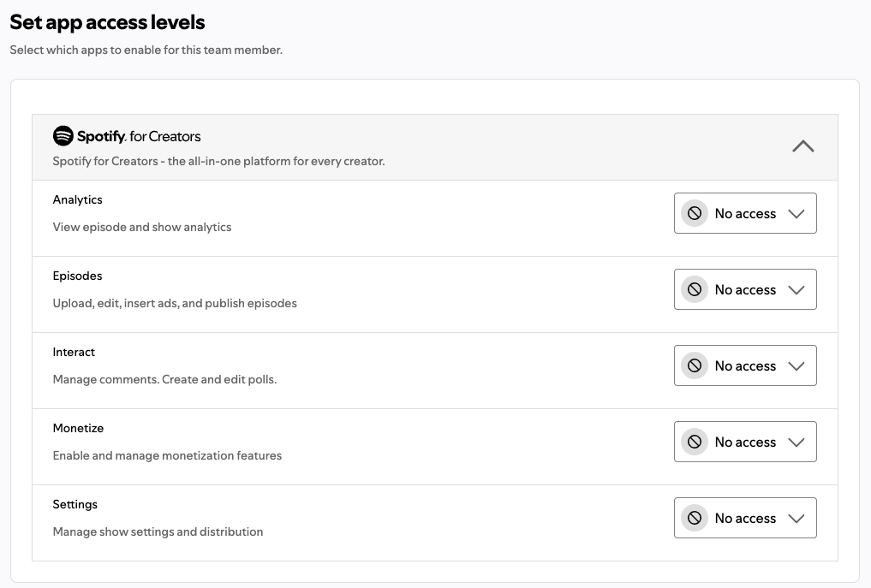This screenshot has height=588, width=871.
Task: Open the Interact access level dropdown
Action: coord(745,365)
